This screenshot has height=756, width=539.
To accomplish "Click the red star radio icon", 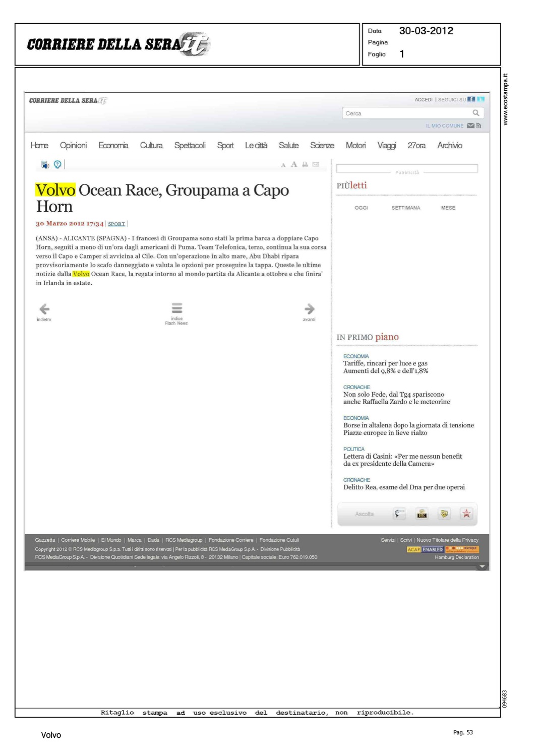I will click(466, 514).
